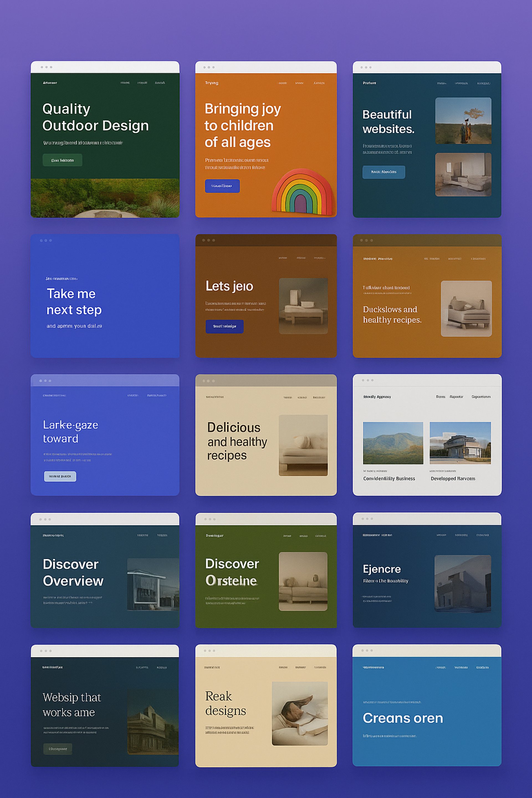
Task: Click the garden path photo under Quality Outdoor Design
Action: pyautogui.click(x=105, y=198)
